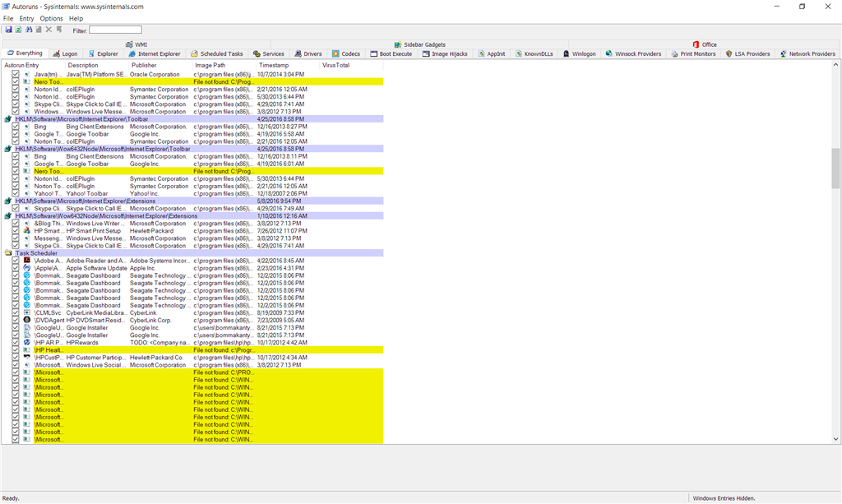Open the Help menu
Image resolution: width=842 pixels, height=504 pixels.
point(76,18)
